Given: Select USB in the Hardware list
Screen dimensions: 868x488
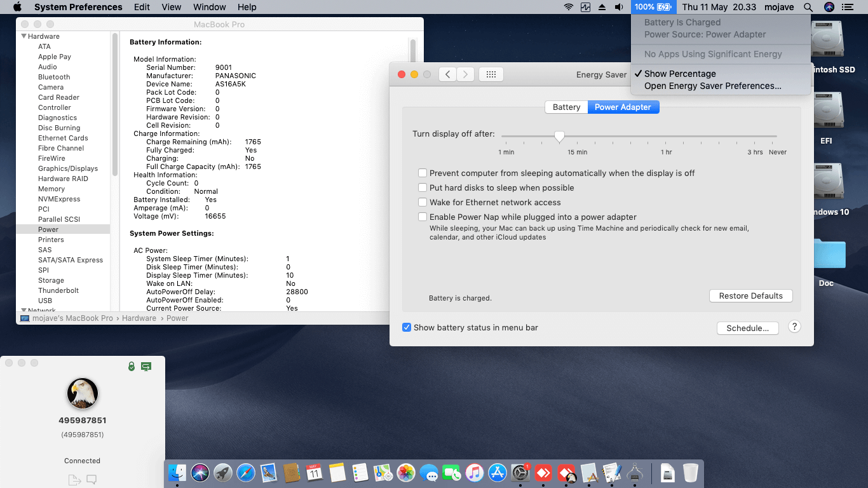Looking at the screenshot, I should click(x=45, y=301).
